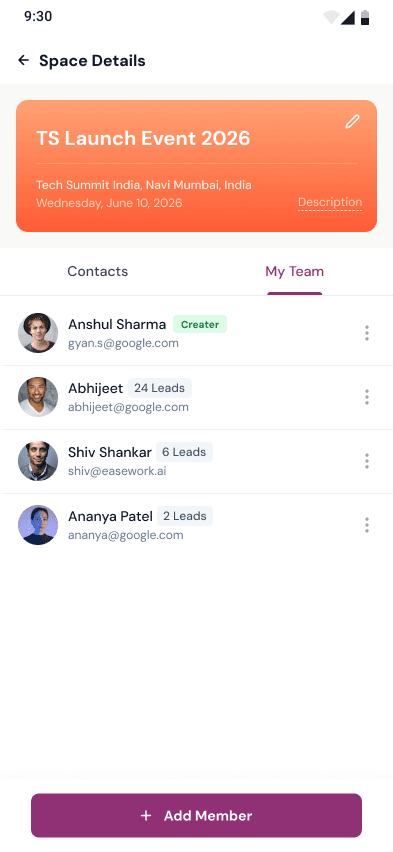
Task: Tap the plus icon in Add Member
Action: point(146,816)
